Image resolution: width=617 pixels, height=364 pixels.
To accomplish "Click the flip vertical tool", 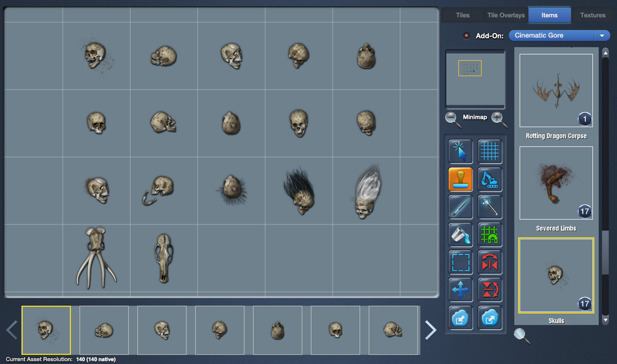I will tap(490, 290).
